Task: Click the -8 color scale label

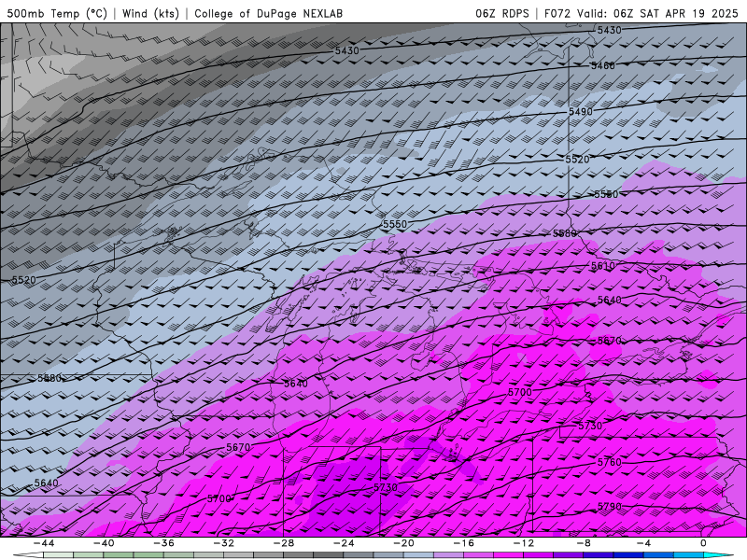Action: point(583,543)
